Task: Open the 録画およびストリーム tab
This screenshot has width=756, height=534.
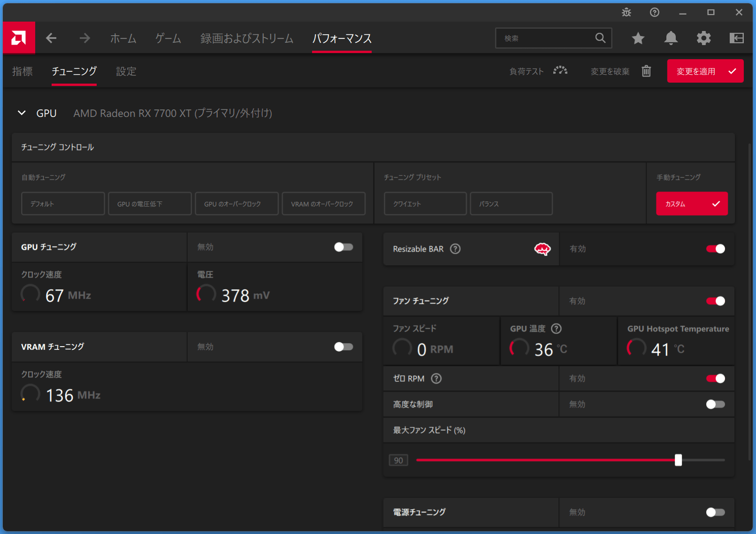Action: click(247, 38)
